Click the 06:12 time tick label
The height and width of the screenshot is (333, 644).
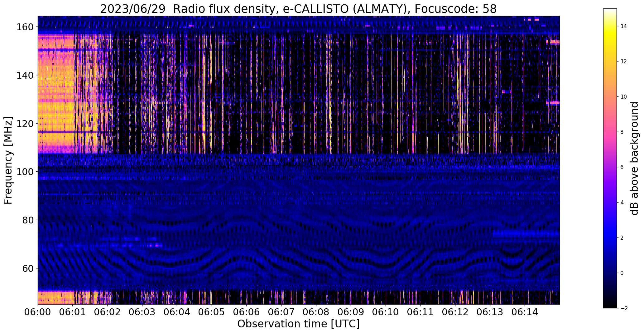tap(455, 312)
